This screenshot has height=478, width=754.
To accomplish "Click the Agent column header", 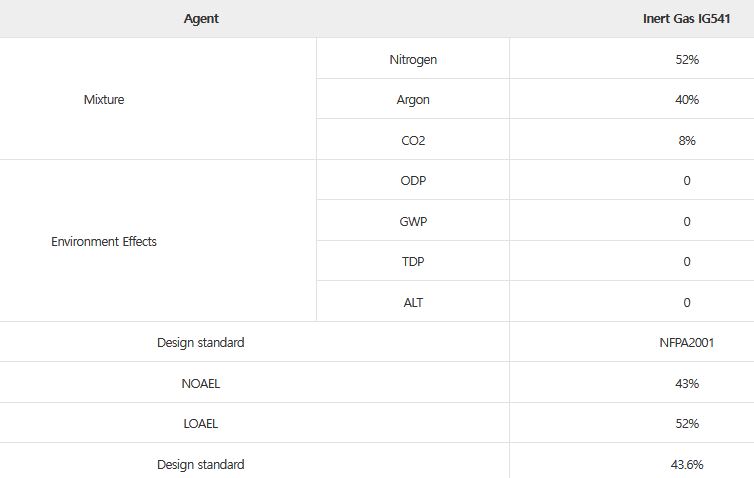I will click(201, 19).
